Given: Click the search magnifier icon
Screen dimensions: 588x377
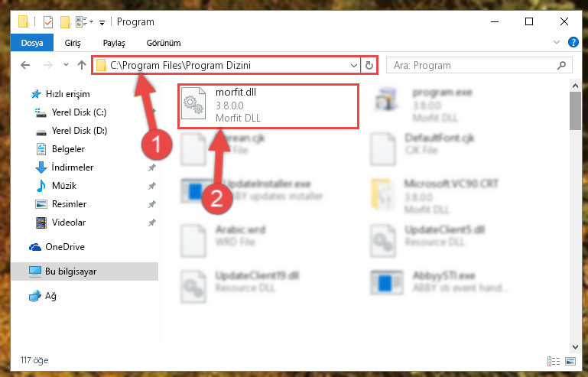Looking at the screenshot, I should pyautogui.click(x=561, y=66).
